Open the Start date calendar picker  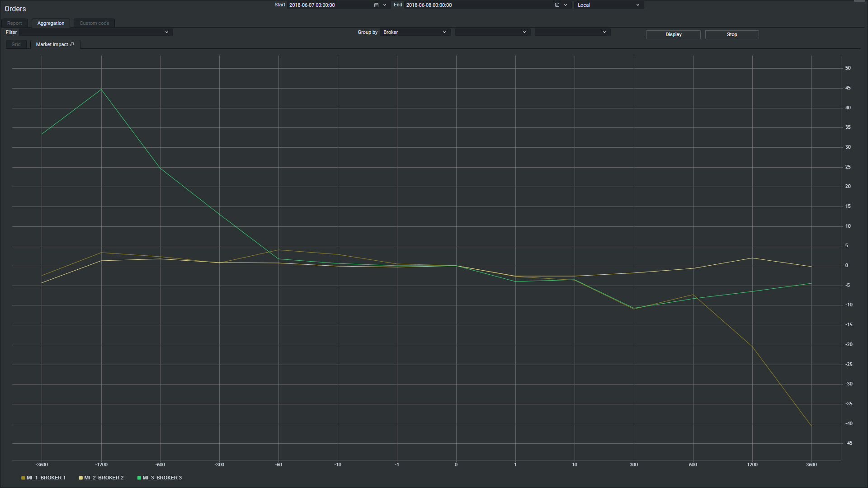click(x=376, y=5)
